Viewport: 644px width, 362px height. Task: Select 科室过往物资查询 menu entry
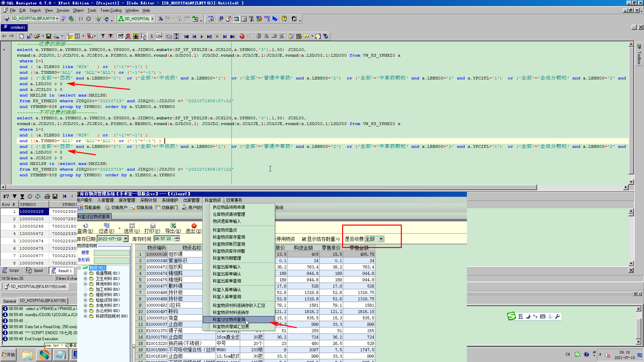click(229, 319)
